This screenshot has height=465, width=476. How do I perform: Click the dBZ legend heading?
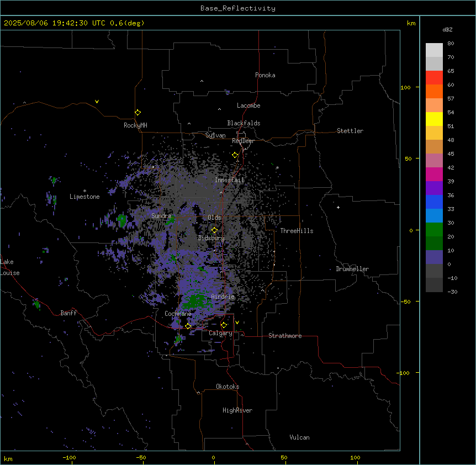click(447, 29)
